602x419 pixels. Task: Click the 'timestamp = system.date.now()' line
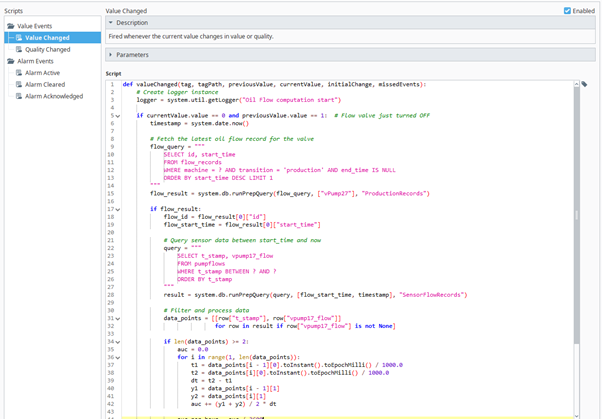pyautogui.click(x=199, y=123)
